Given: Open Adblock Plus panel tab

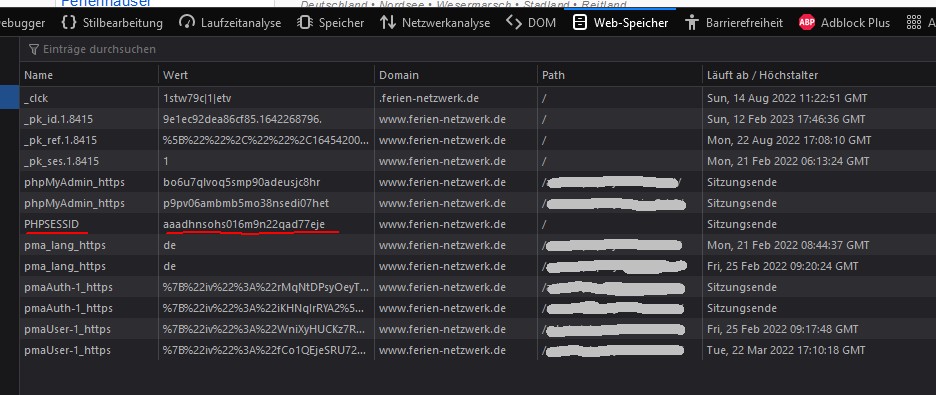Looking at the screenshot, I should pyautogui.click(x=844, y=23).
